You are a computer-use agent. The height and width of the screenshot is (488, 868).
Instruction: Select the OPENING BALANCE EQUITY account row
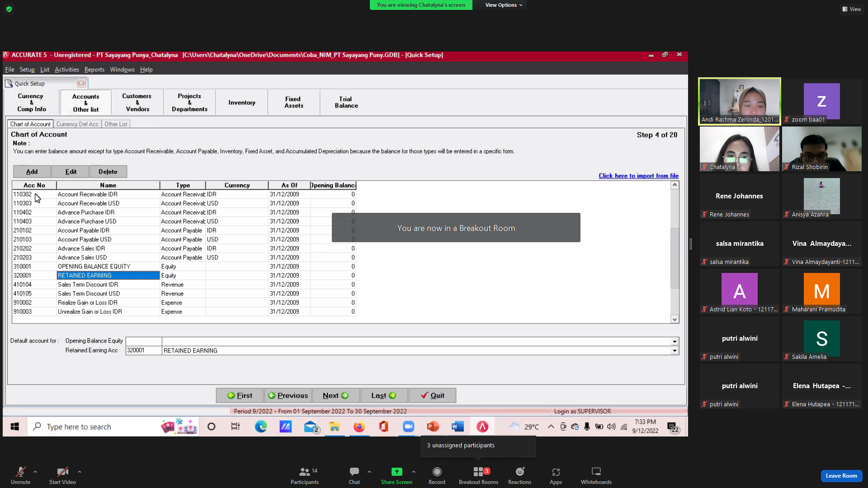click(x=184, y=267)
